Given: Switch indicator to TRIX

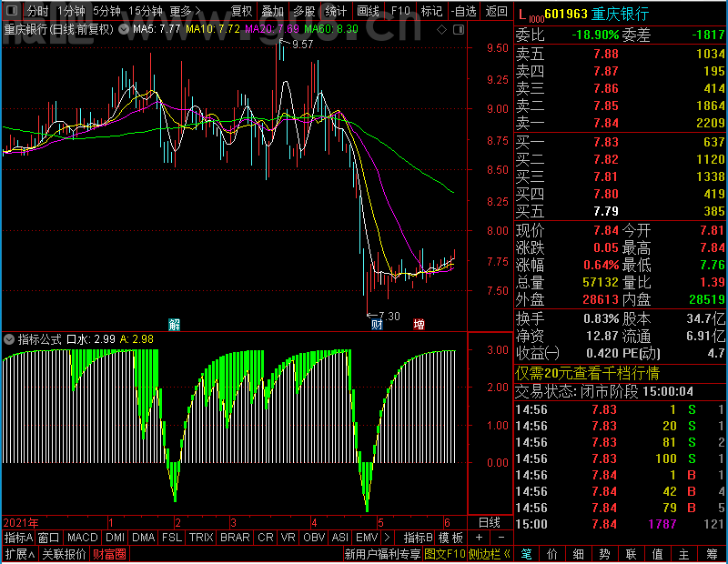Looking at the screenshot, I should (201, 538).
